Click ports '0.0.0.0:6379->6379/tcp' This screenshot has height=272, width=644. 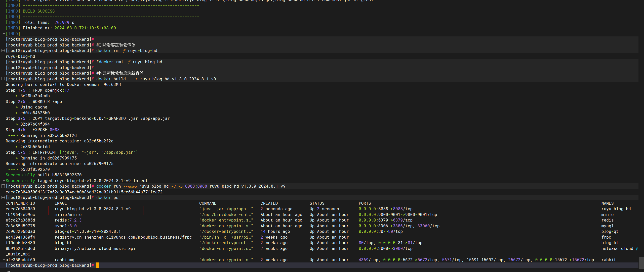click(386, 220)
